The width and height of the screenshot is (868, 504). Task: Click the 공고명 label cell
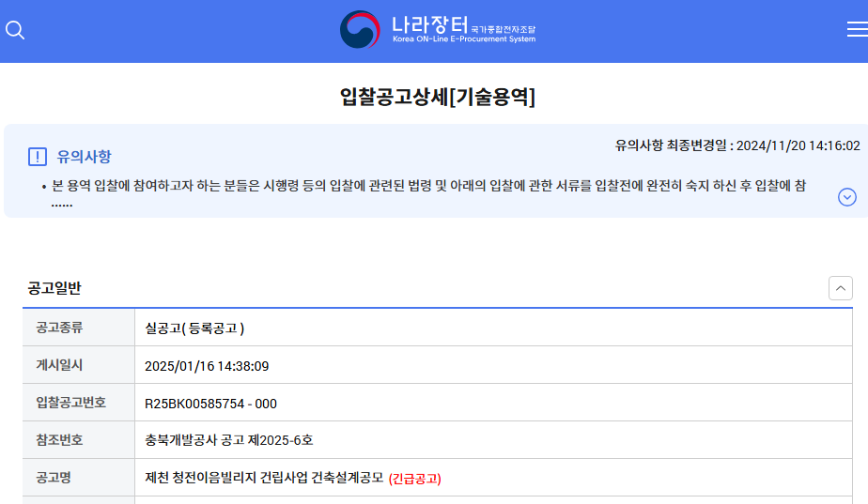pos(79,478)
